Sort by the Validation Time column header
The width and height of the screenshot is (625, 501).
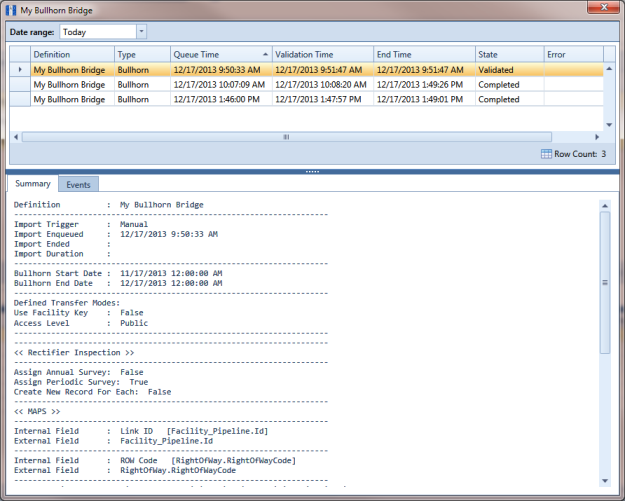[x=323, y=54]
